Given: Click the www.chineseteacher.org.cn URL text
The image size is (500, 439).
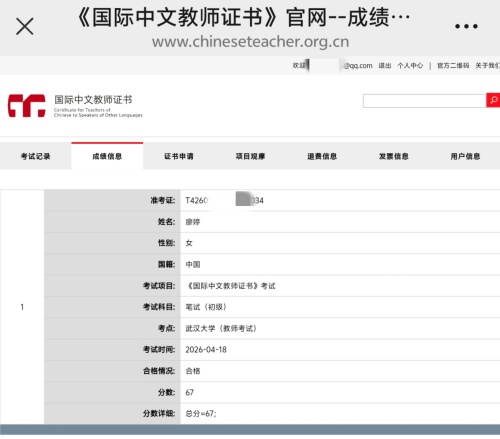Looking at the screenshot, I should [251, 42].
